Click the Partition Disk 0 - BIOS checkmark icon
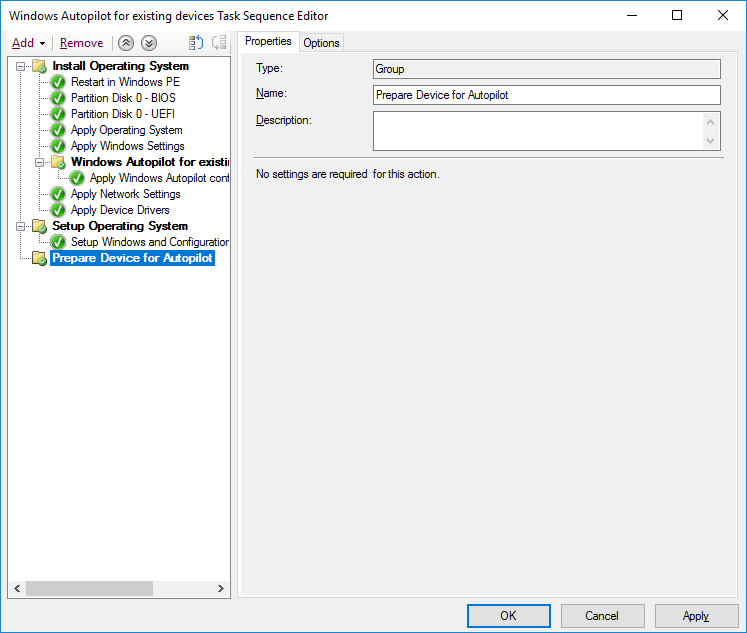747x633 pixels. click(58, 98)
